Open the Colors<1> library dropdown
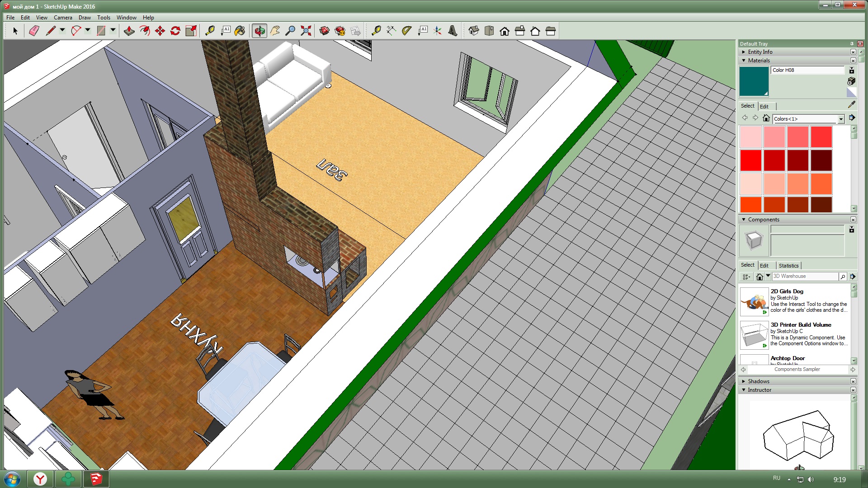The width and height of the screenshot is (868, 488). coord(841,119)
